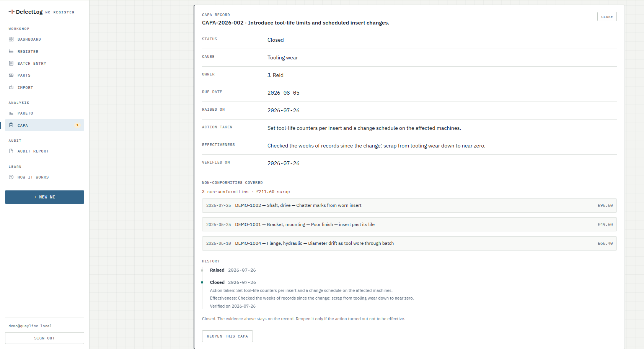View the Pareto chart icon

pos(11,113)
